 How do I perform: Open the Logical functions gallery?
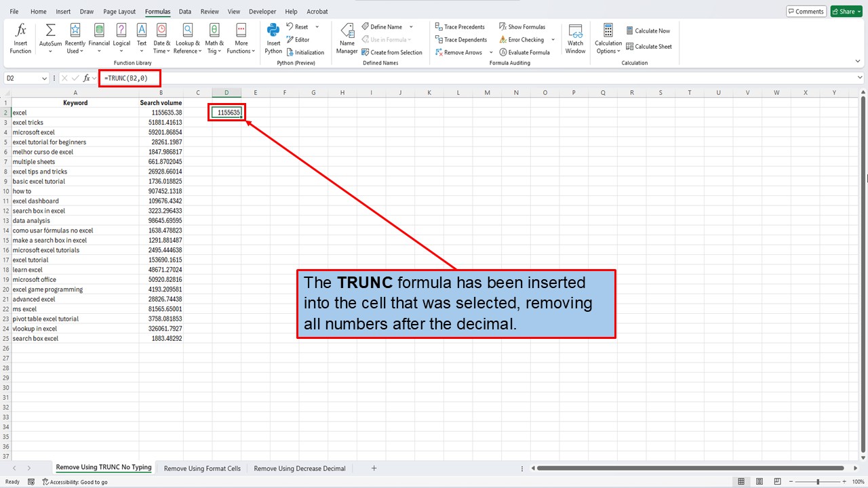coord(121,39)
